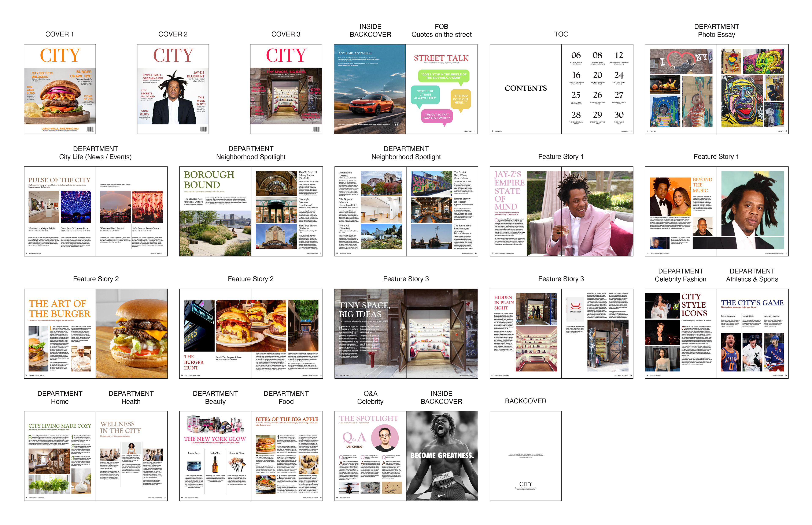Select page number 20 in the contents

(597, 75)
